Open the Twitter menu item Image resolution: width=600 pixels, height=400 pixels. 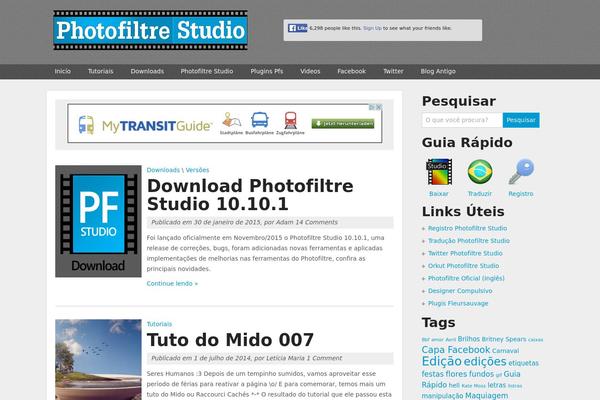(393, 71)
